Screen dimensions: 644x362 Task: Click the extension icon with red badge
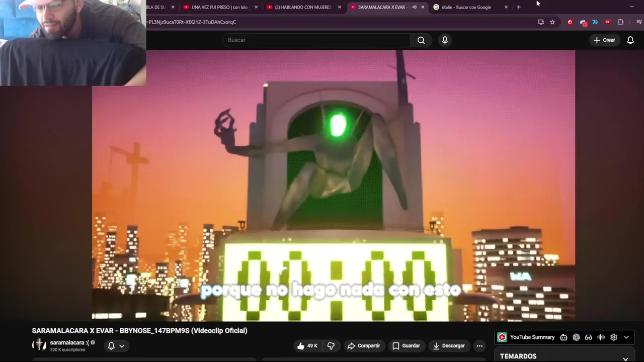click(583, 22)
